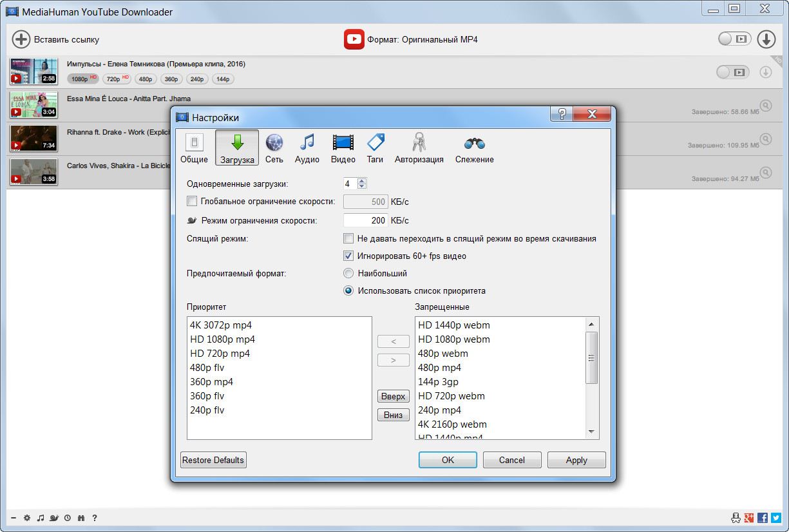Open the Видео settings tab
Screen dimensions: 789x532
343,148
